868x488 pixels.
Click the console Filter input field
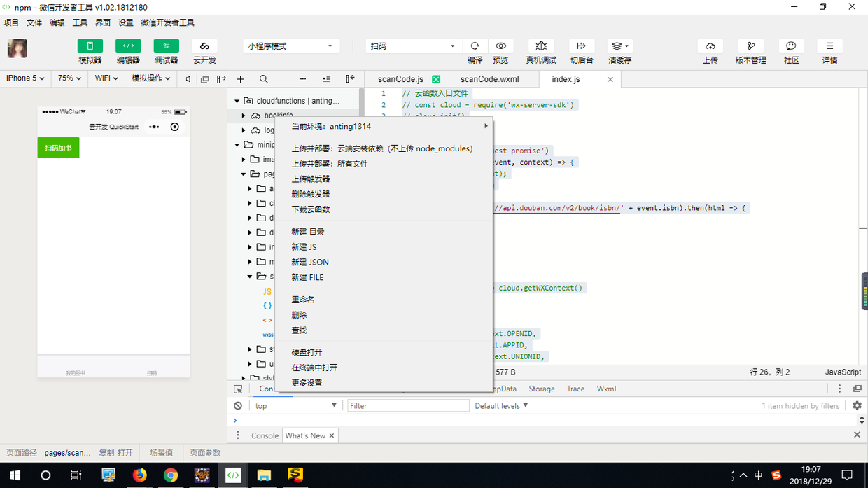click(x=408, y=406)
